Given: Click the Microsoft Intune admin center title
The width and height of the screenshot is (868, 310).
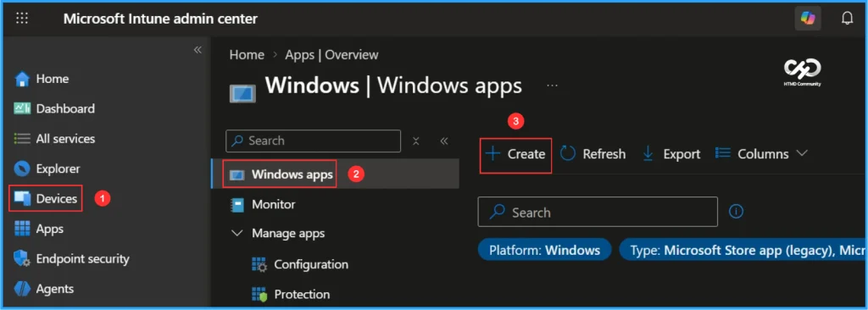Looking at the screenshot, I should pyautogui.click(x=160, y=19).
